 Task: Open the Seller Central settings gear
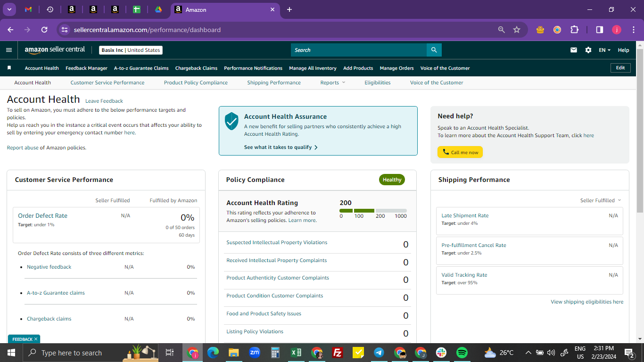tap(588, 50)
